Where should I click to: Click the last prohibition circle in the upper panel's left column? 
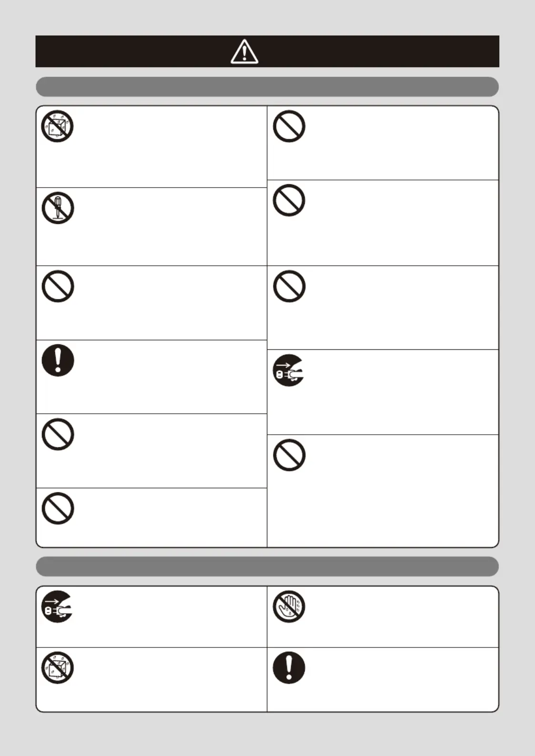pos(58,508)
